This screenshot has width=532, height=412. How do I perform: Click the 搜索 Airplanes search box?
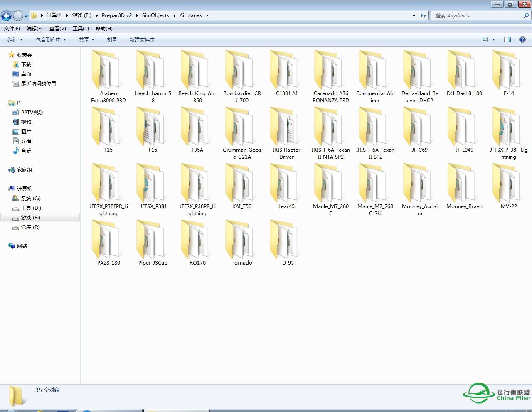pos(480,15)
